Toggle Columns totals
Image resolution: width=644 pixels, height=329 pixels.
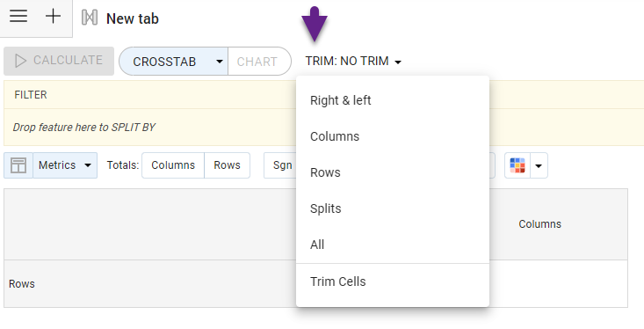[x=173, y=165]
